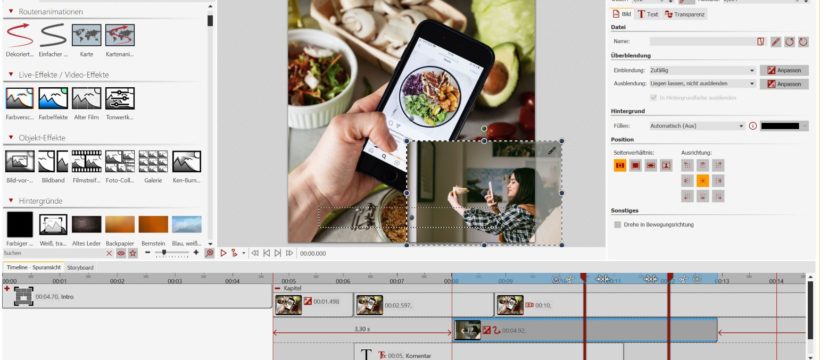Click the Farbeffekte live effect icon
820x360 pixels.
click(53, 98)
